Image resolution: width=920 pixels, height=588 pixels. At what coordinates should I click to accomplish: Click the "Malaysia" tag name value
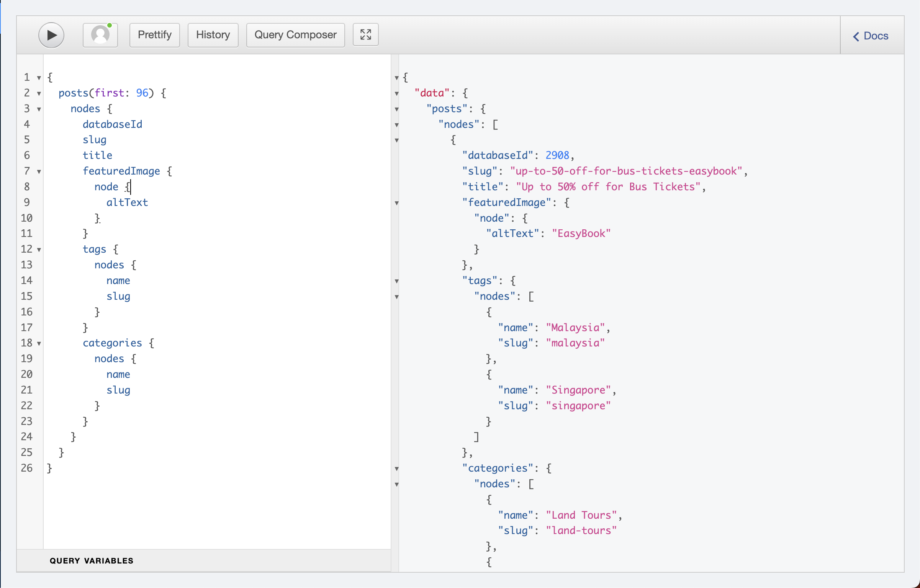575,328
